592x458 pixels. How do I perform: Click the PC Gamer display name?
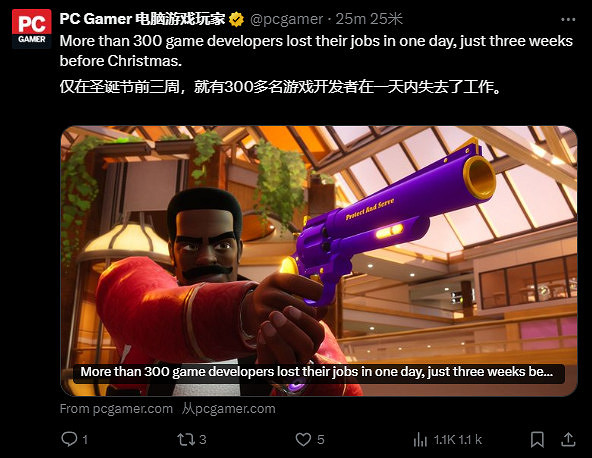click(x=142, y=19)
